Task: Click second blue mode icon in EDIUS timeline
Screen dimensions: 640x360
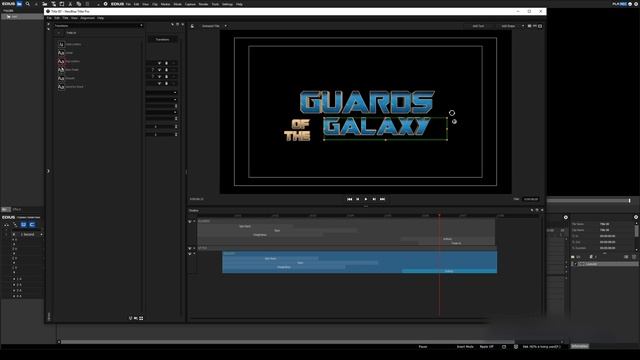Action: 32,224
